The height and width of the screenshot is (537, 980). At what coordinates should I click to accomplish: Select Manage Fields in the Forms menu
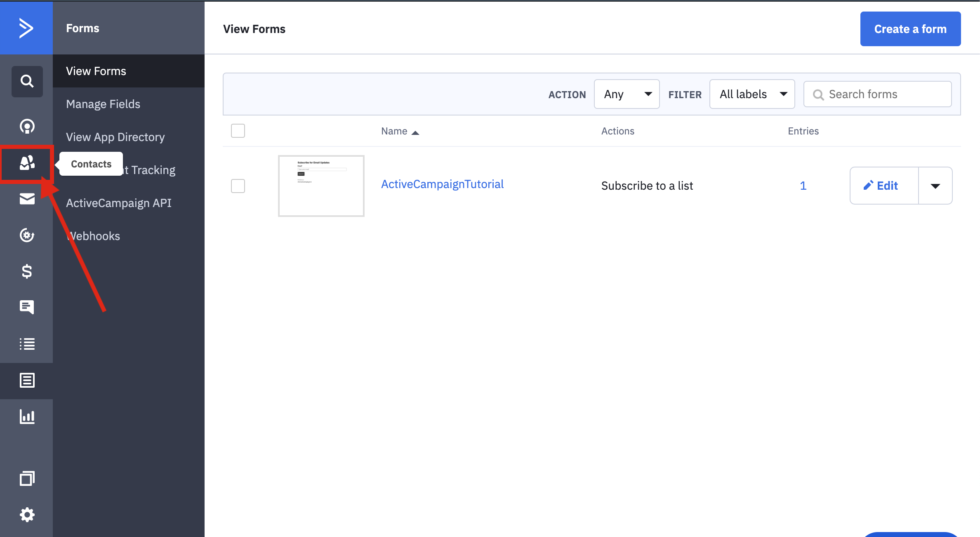pyautogui.click(x=103, y=104)
